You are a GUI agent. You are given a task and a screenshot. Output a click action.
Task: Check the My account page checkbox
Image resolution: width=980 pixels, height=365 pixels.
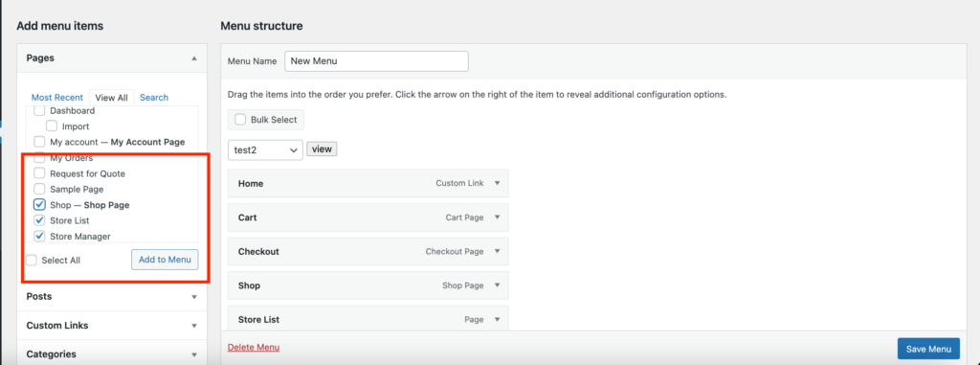pos(39,142)
